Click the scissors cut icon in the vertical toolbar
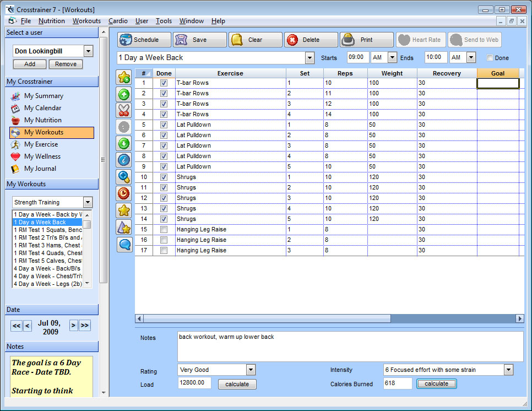 pyautogui.click(x=124, y=110)
